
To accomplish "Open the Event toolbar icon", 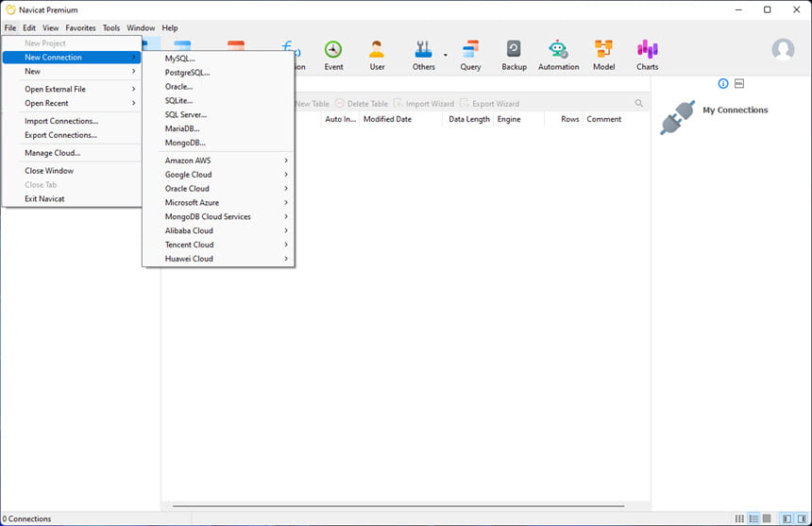I will click(333, 56).
